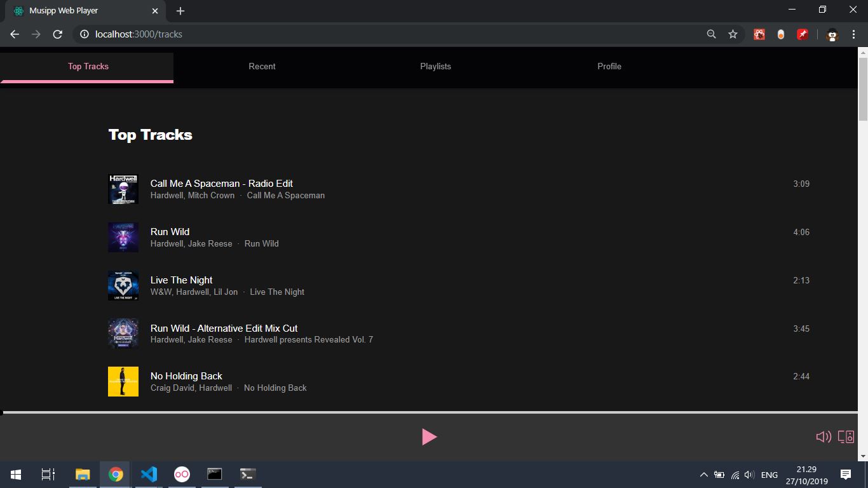Open the Windows notification center

click(846, 475)
